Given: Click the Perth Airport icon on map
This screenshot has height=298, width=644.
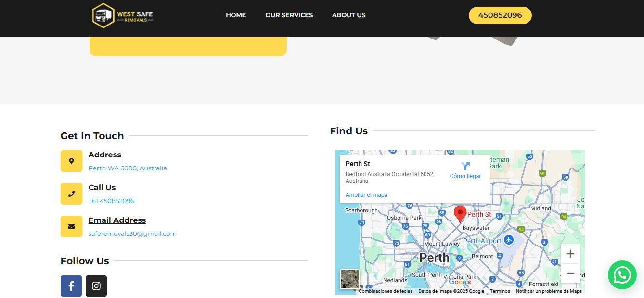Looking at the screenshot, I should pos(509,240).
